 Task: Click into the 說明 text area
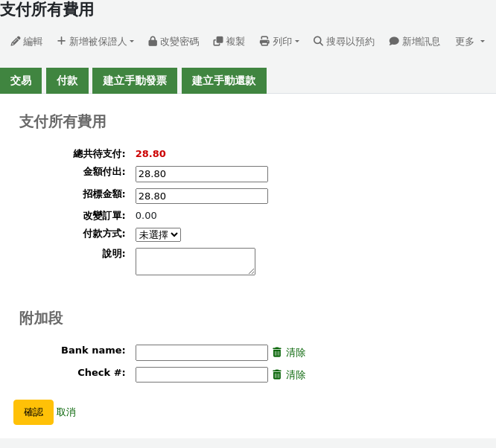[195, 261]
